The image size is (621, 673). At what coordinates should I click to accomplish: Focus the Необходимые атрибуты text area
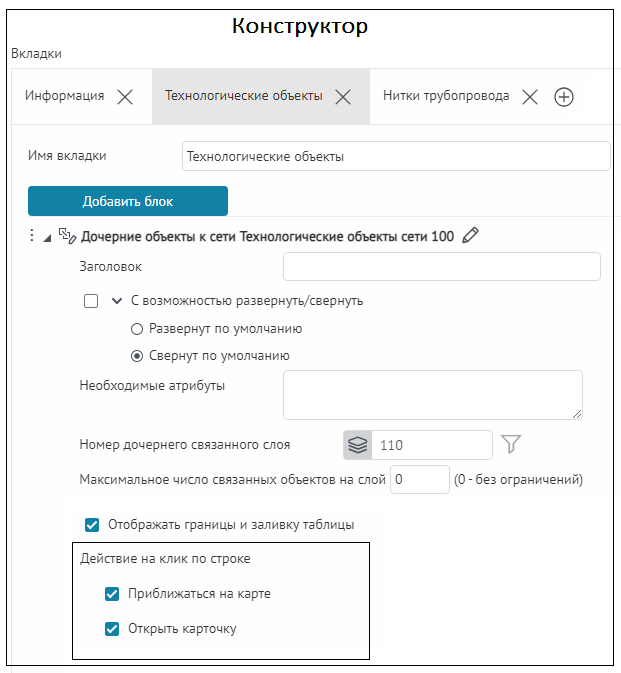[432, 395]
